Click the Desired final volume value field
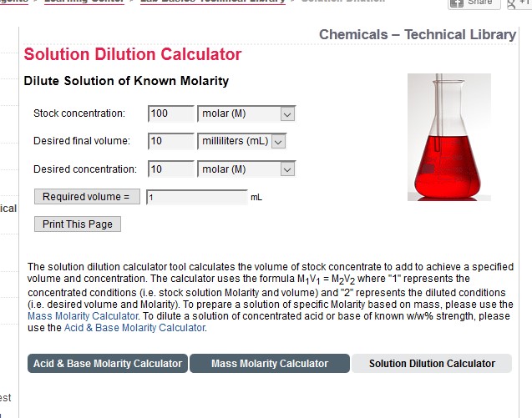Viewport: 532px width, 418px height. (171, 141)
